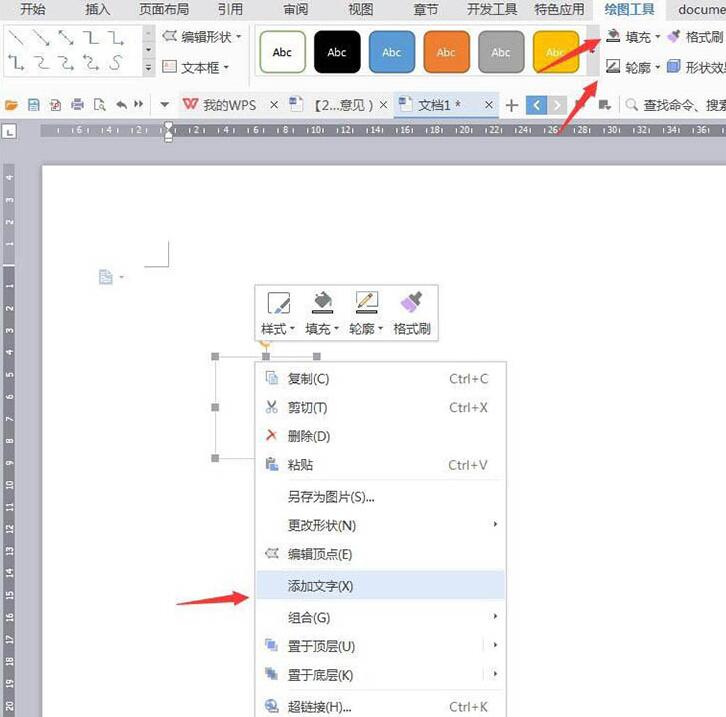Select 复制(C) in the context menu
The image size is (726, 717).
(308, 379)
